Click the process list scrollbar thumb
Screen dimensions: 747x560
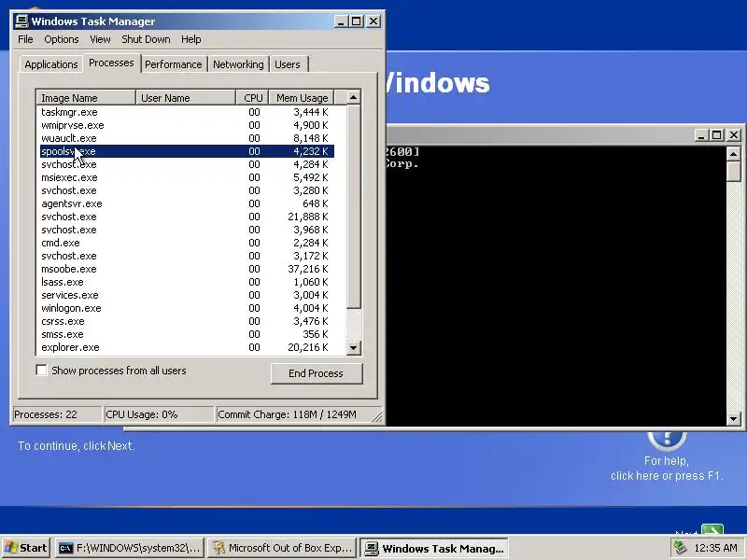pyautogui.click(x=353, y=206)
